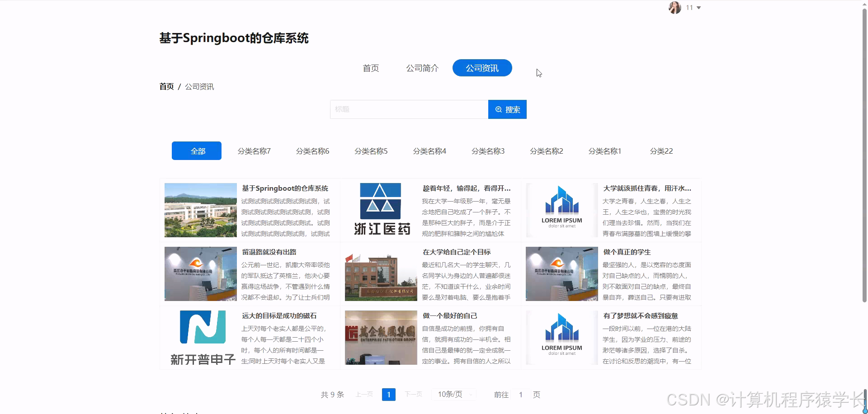Screen dimensions: 868x414
Task: Click the user avatar photo at top right
Action: coord(674,8)
